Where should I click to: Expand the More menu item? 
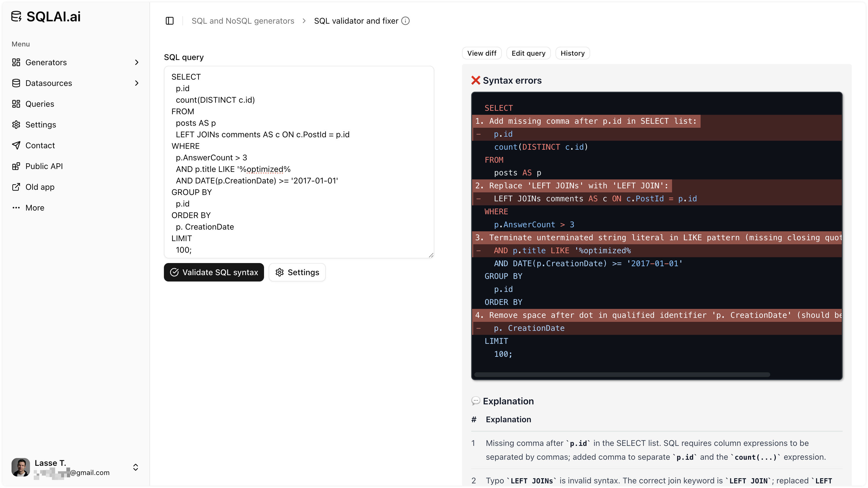[x=16, y=207]
